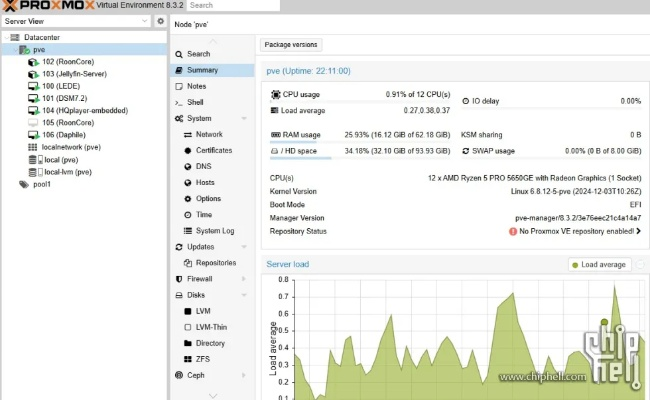
Task: Click the Updates refresh icon
Action: [179, 247]
